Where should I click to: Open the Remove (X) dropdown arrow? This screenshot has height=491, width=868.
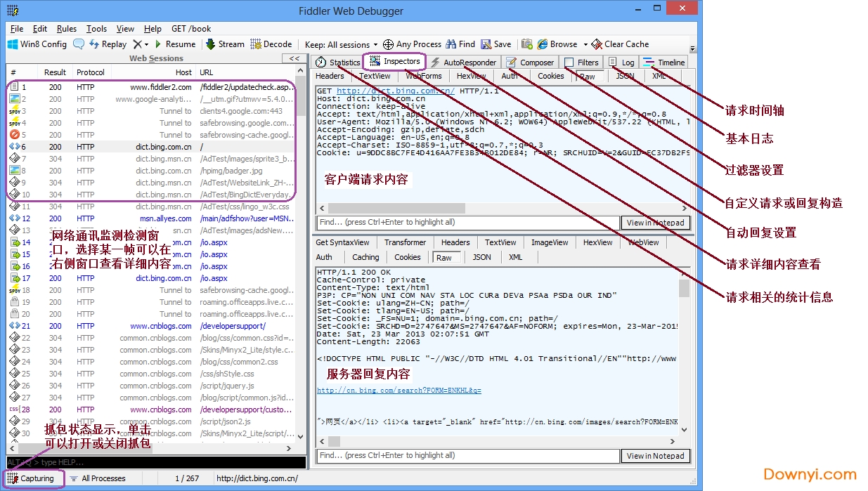(x=146, y=45)
